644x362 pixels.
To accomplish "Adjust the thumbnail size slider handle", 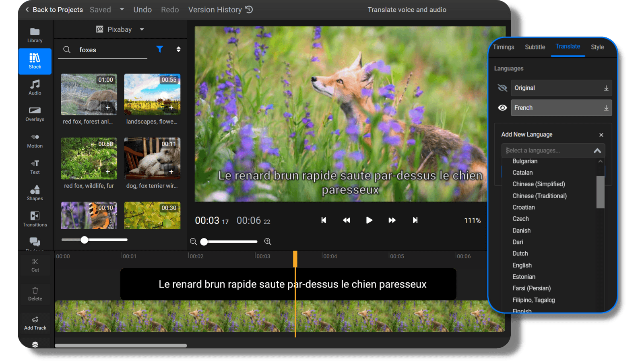I will click(84, 240).
